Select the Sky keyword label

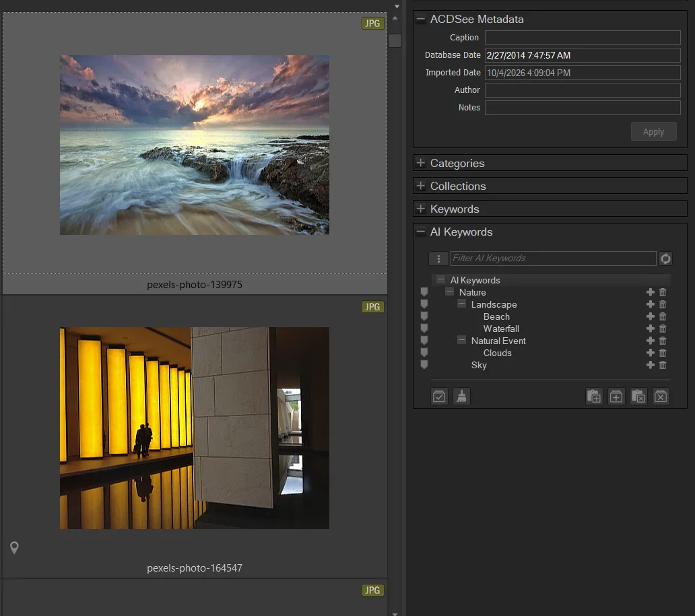[x=479, y=365]
